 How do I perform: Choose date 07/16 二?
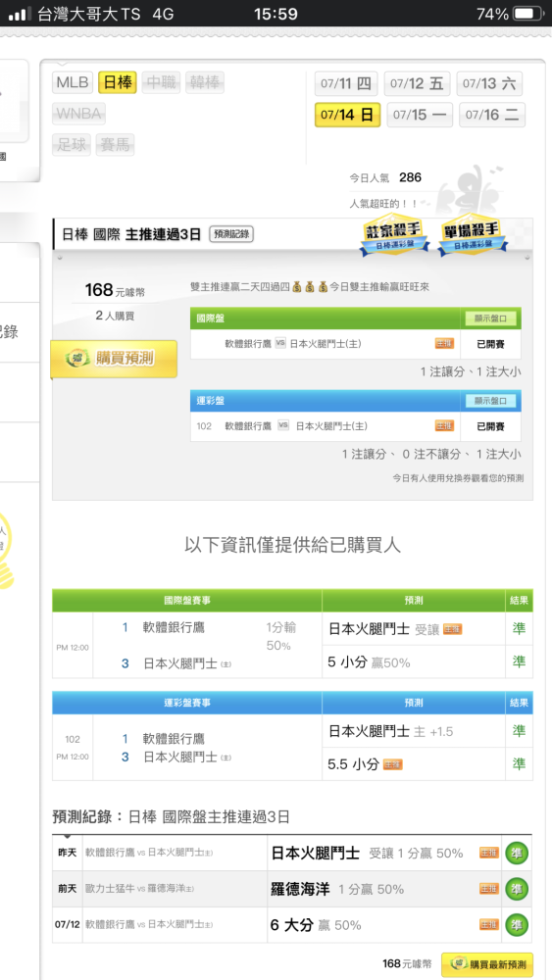pos(492,115)
